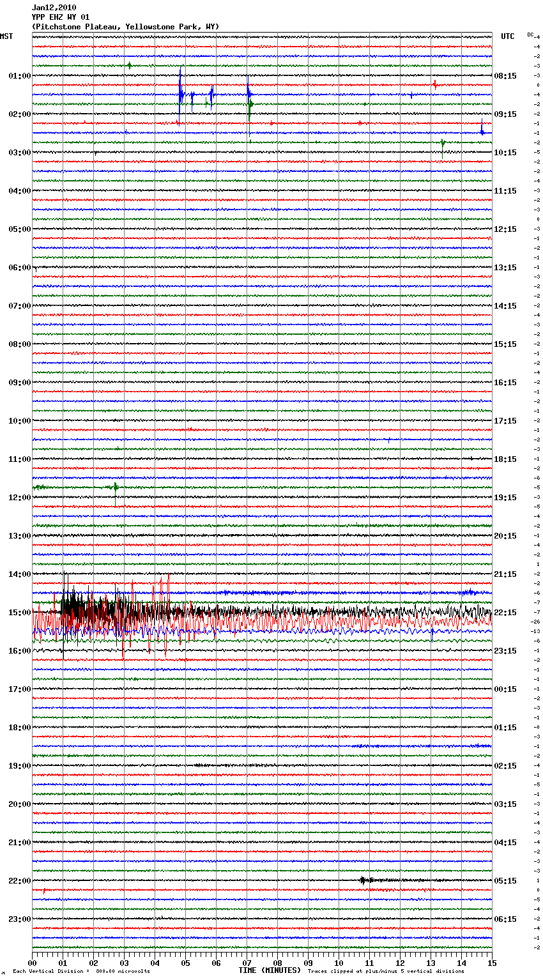This screenshot has width=543, height=980.
Task: Select the 14:15 UTC time label
Action: click(x=505, y=306)
